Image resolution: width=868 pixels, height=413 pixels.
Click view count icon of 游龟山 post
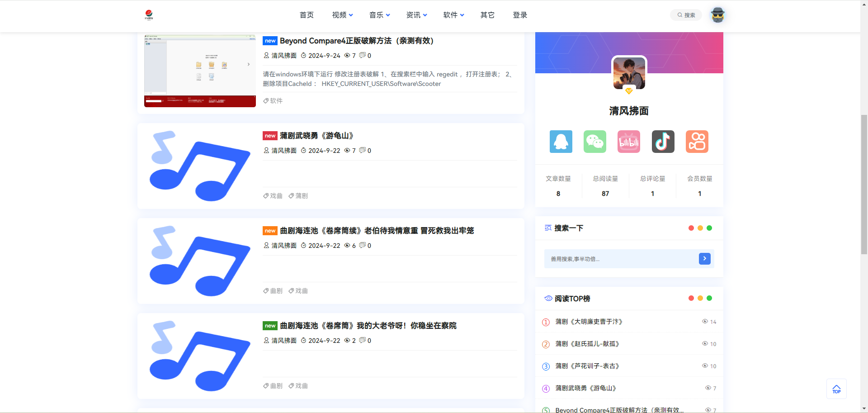347,150
